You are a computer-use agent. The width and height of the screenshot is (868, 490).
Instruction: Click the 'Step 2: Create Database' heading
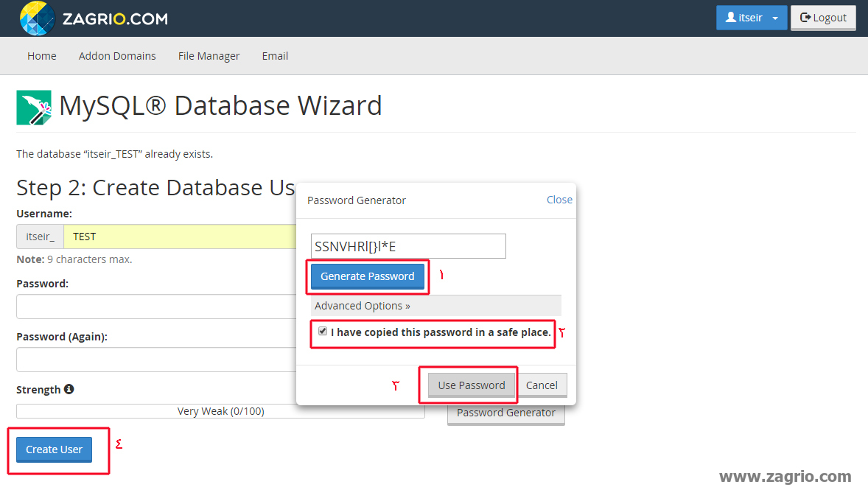[x=155, y=188]
